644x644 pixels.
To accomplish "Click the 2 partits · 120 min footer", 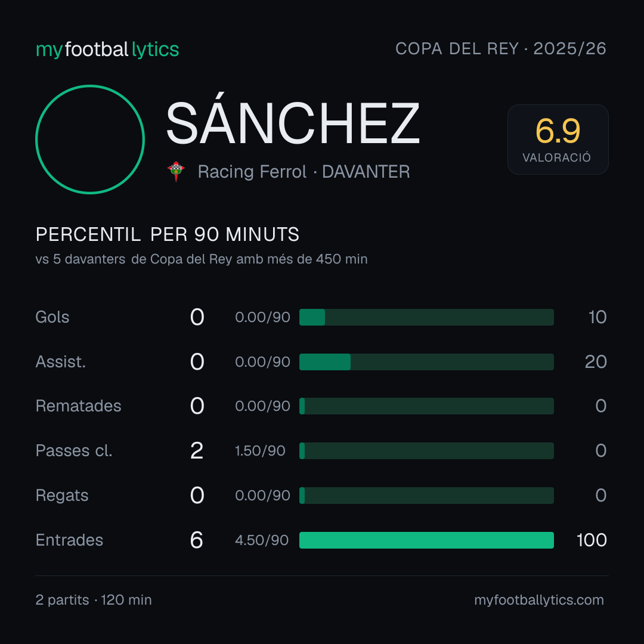I will coord(94,600).
